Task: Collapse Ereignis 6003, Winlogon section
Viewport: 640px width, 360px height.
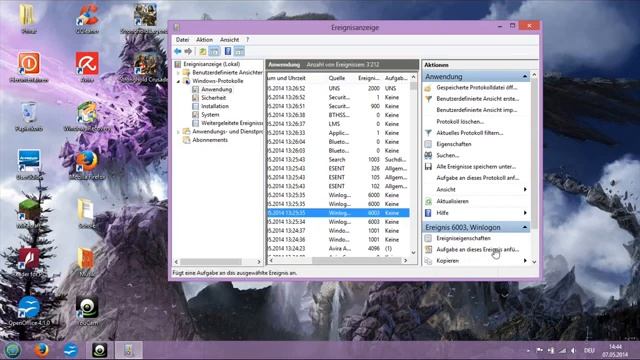Action: click(x=525, y=227)
